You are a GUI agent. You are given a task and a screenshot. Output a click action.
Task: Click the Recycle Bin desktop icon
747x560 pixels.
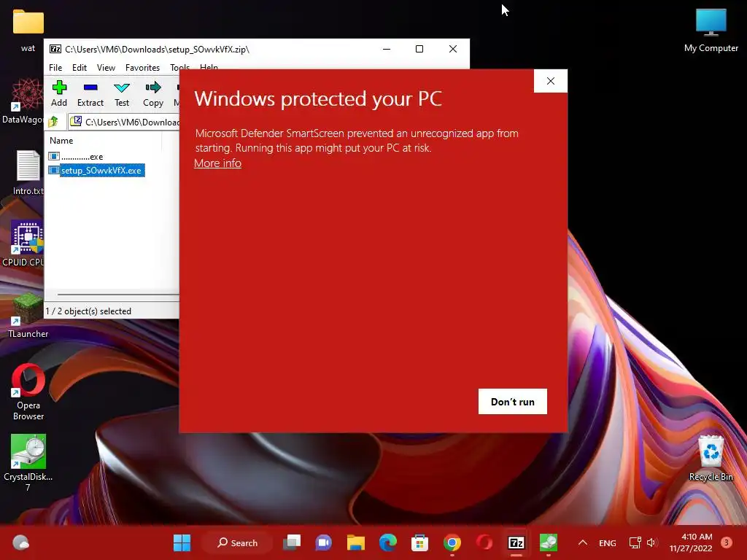(711, 459)
